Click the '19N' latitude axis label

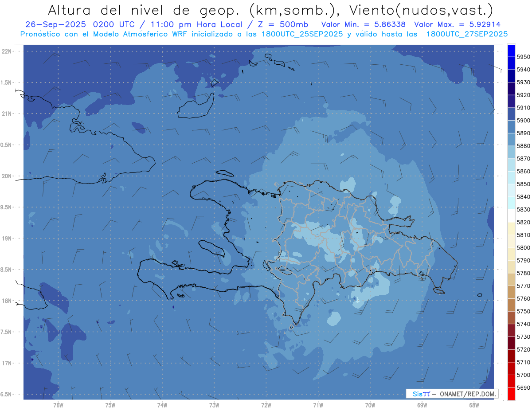[8, 239]
